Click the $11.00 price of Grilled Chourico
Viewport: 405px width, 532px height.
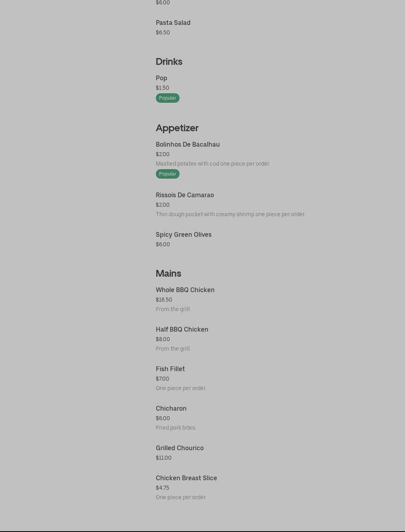click(x=164, y=458)
